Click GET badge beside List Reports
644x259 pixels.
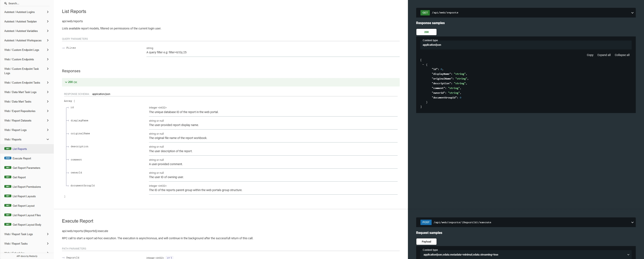pos(8,149)
